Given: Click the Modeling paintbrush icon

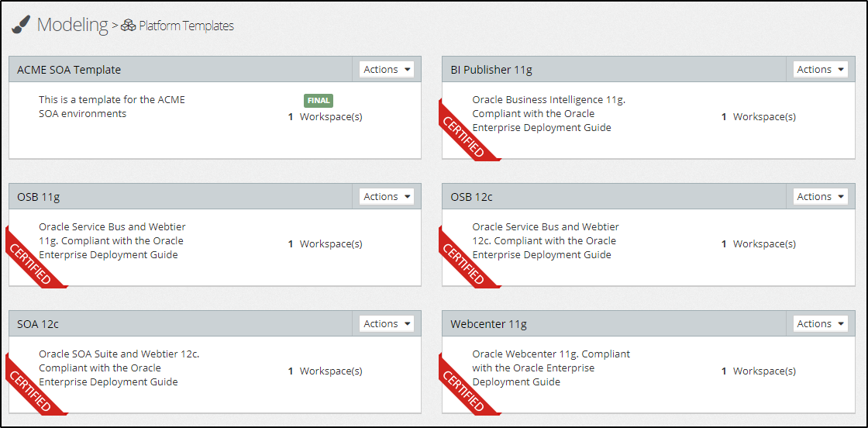Looking at the screenshot, I should point(21,26).
